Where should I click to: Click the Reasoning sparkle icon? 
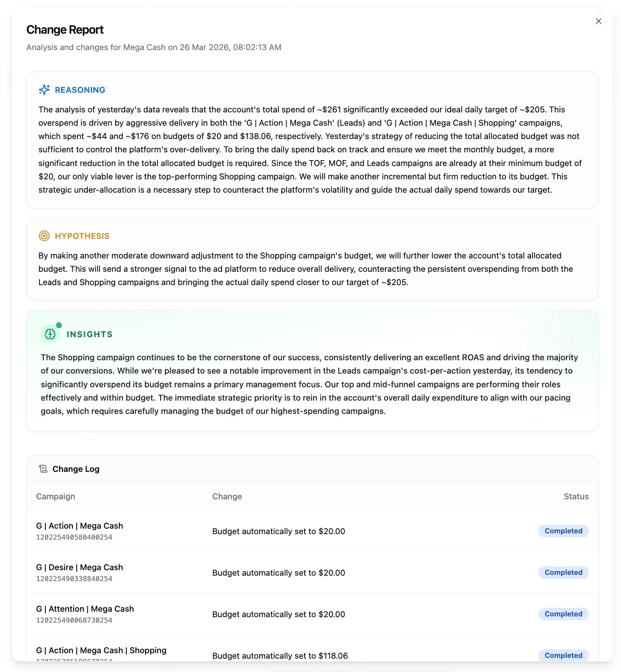[44, 90]
